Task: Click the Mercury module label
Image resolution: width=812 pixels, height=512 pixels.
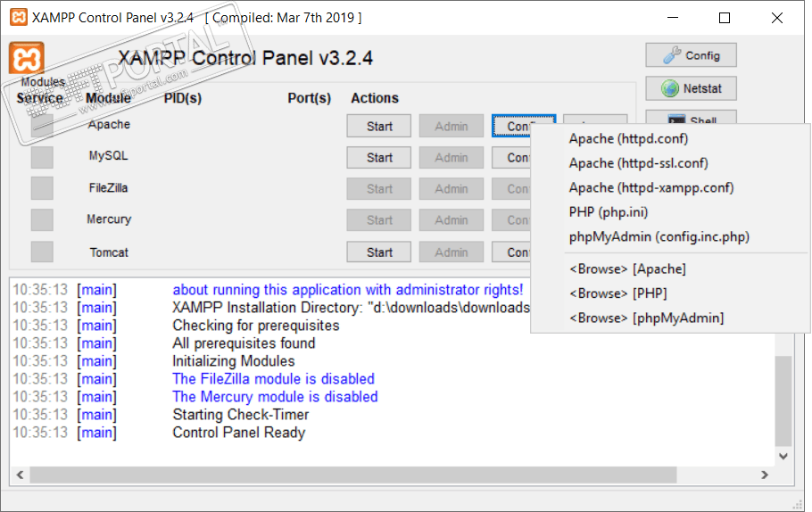Action: (109, 219)
